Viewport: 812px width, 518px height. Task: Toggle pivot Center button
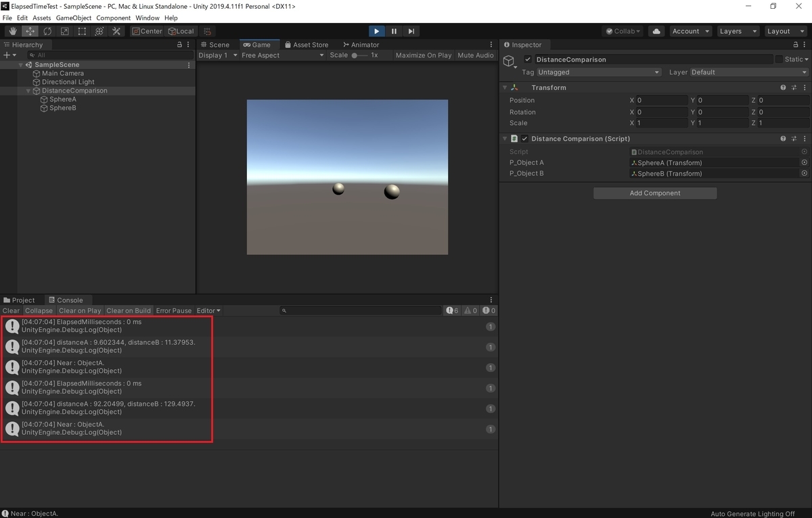pos(147,31)
